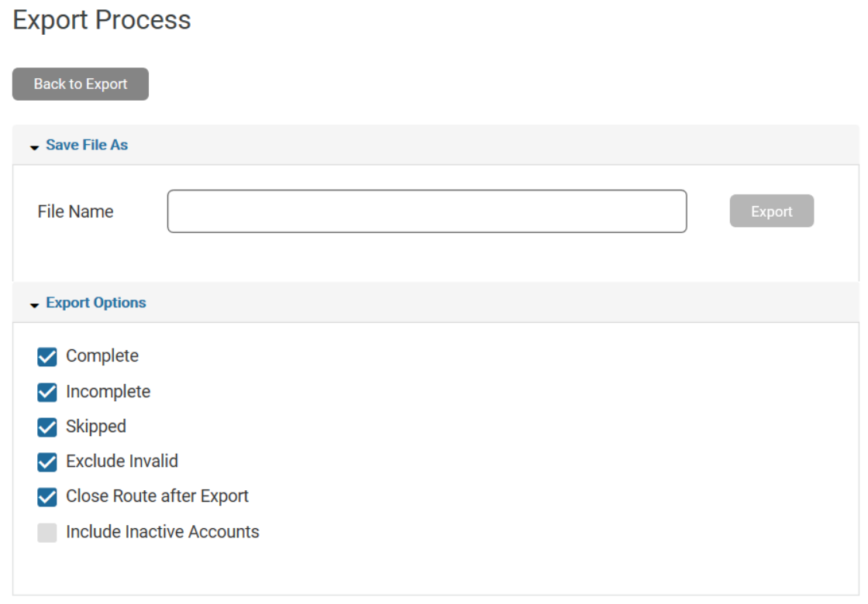The height and width of the screenshot is (604, 868).
Task: Click the "File Name" field label
Action: click(75, 211)
